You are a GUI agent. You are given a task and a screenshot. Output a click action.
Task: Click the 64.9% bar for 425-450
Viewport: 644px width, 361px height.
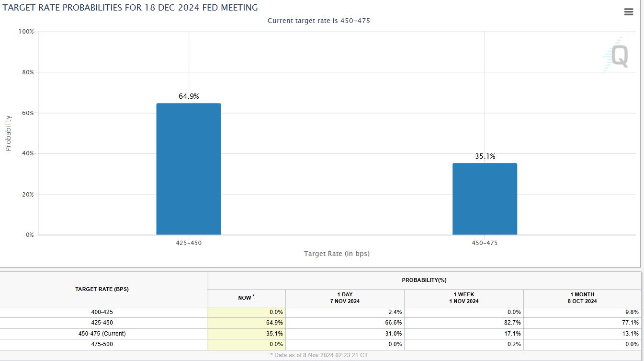[189, 169]
